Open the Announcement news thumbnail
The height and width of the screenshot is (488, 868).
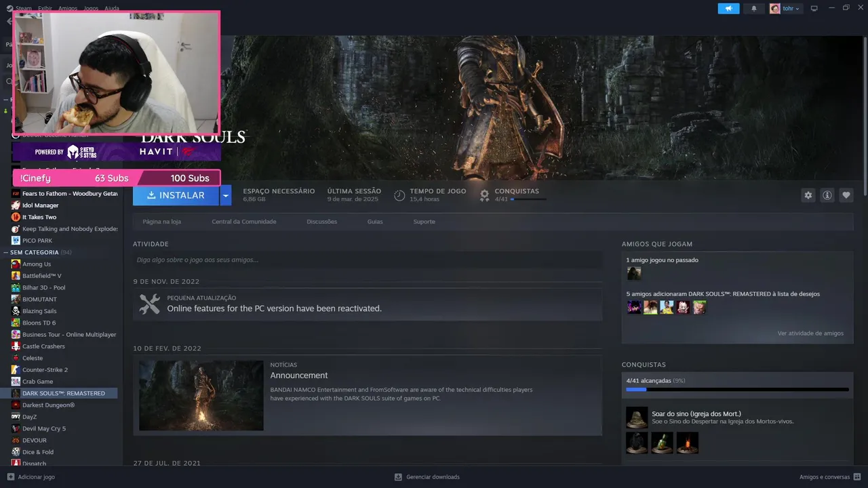(x=201, y=395)
